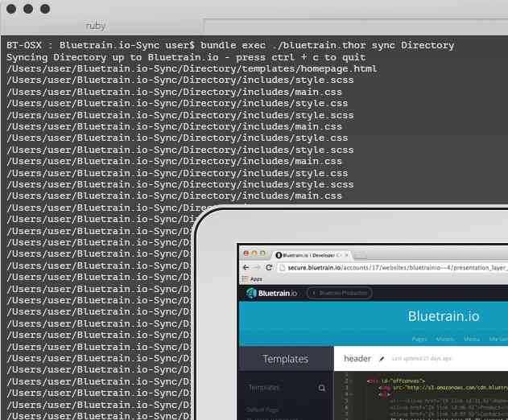The height and width of the screenshot is (420, 508).
Task: Reload the Bluetrain.io page in browser
Action: (x=269, y=267)
